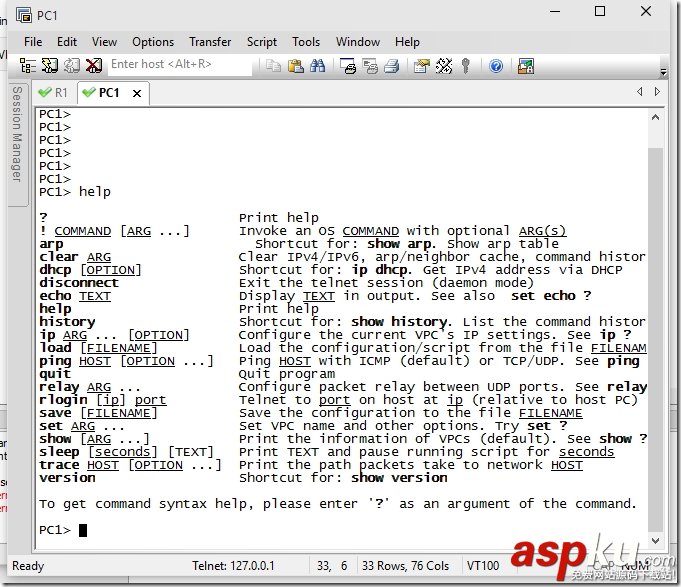Click 'Telnet: 127.0.0.1' status bar entry

(x=233, y=566)
